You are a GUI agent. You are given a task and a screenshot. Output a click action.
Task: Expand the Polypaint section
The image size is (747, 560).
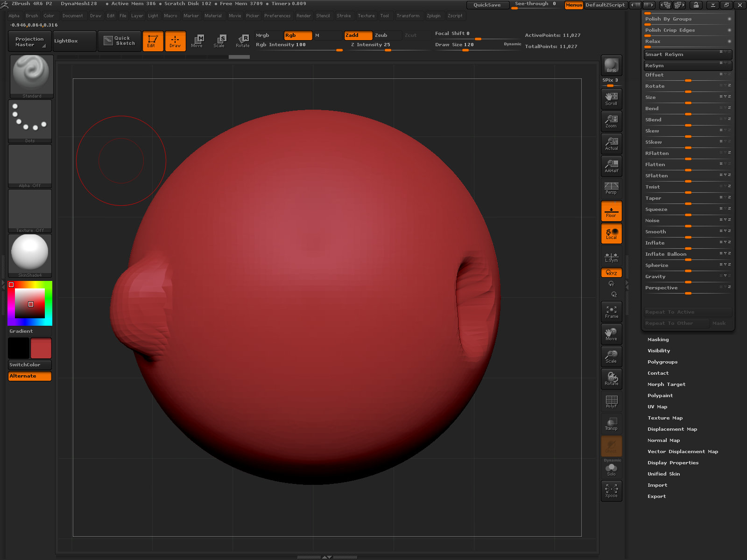coord(660,395)
